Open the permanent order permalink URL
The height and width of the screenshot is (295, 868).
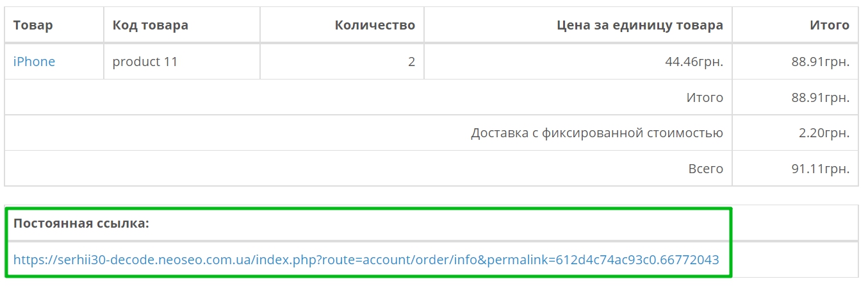coord(366,260)
